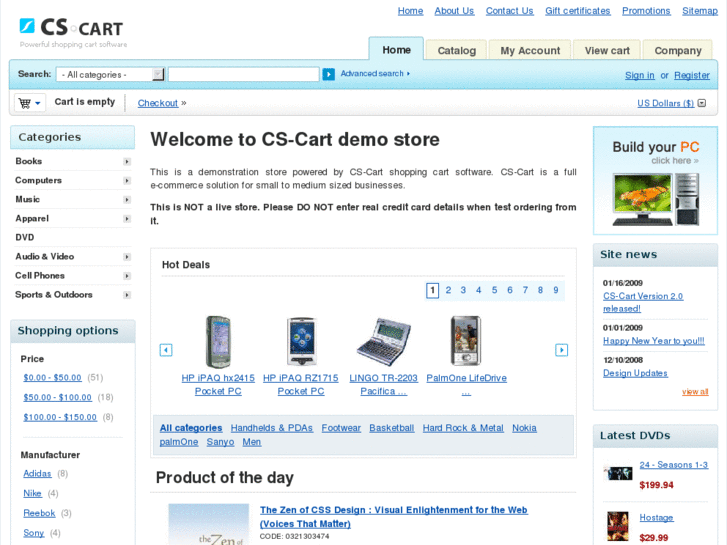Click previous arrow in Hot Deals carousel
The image size is (727, 545).
166,350
